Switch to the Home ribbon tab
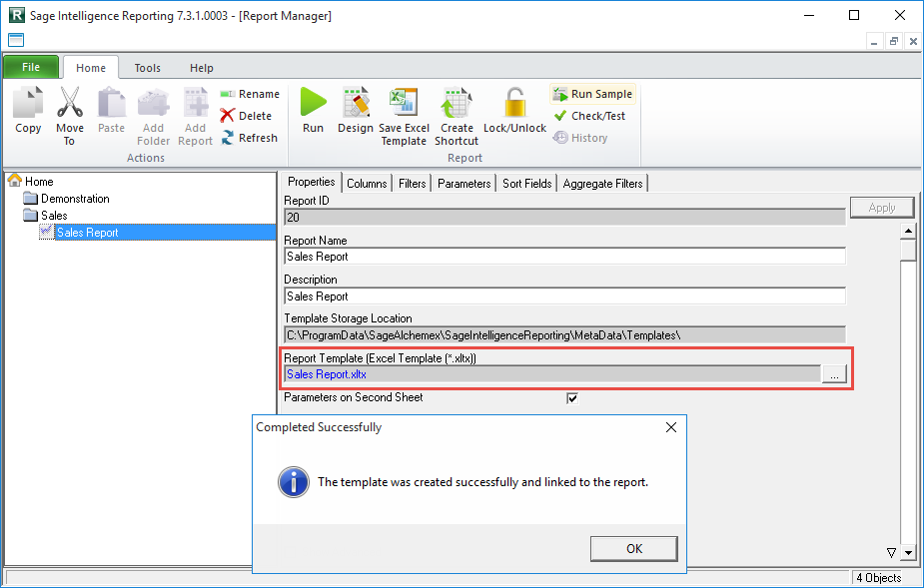This screenshot has width=924, height=588. coord(91,68)
